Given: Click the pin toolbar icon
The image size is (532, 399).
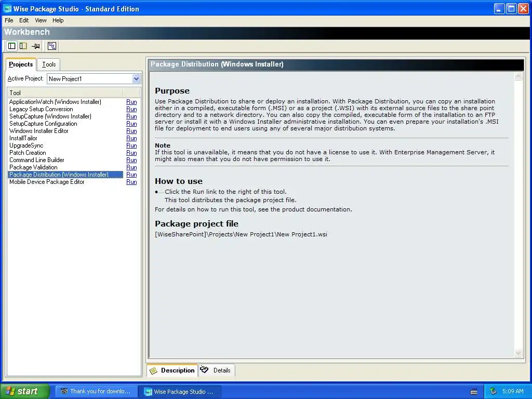Looking at the screenshot, I should click(36, 46).
